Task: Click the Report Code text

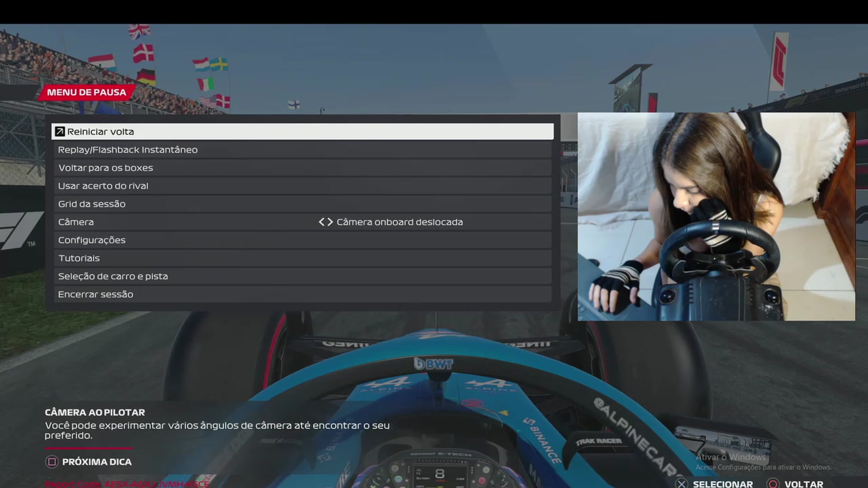Action: 127,484
